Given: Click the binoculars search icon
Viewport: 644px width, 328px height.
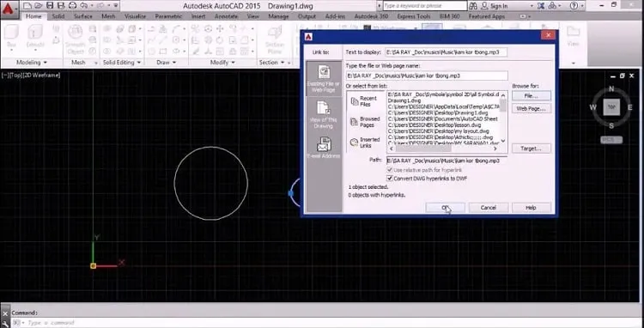Looking at the screenshot, I should click(x=473, y=6).
